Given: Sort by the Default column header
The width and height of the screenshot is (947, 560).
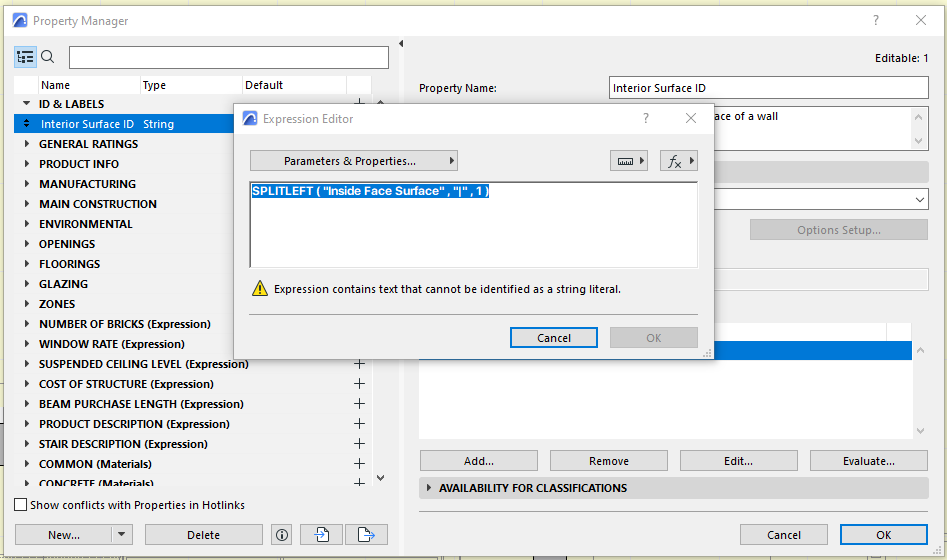Looking at the screenshot, I should point(294,85).
